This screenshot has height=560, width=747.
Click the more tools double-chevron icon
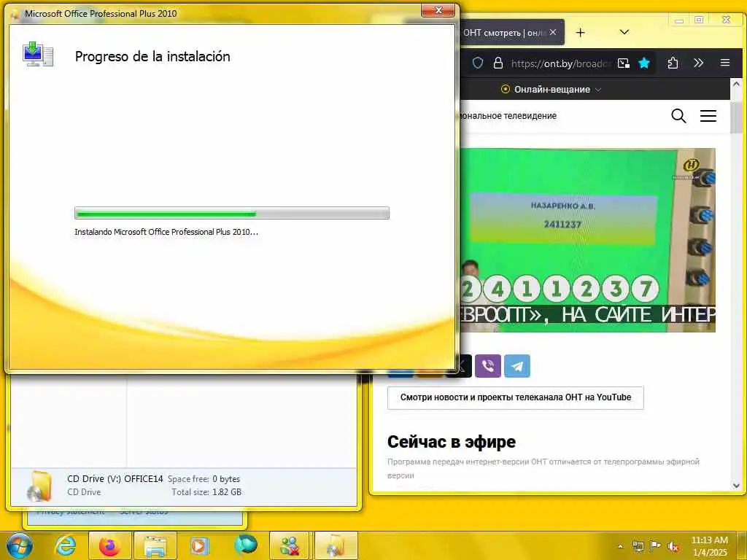(698, 63)
